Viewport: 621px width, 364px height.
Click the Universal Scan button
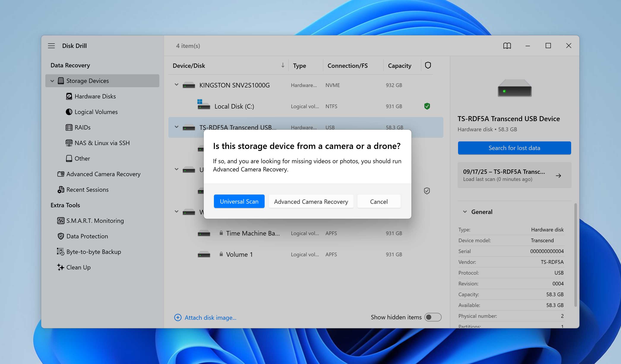(239, 201)
